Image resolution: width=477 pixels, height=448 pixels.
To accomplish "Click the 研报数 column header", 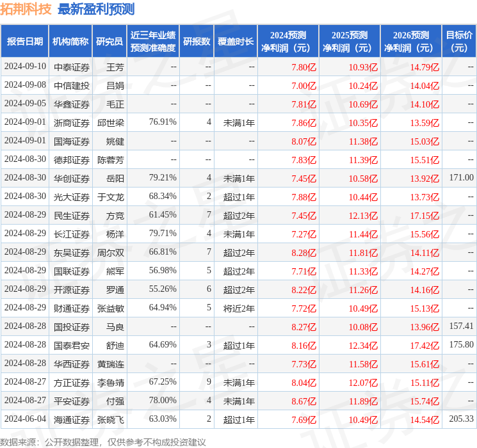I will click(197, 42).
